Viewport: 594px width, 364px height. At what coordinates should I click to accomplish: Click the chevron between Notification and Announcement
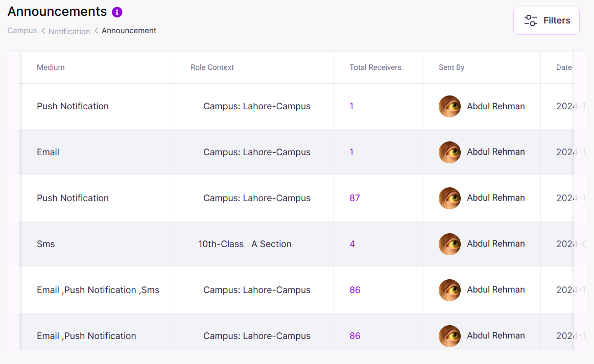click(x=96, y=31)
